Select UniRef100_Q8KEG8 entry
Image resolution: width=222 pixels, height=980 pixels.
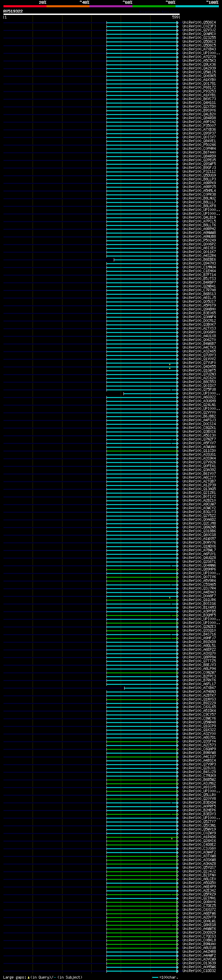pyautogui.click(x=199, y=925)
